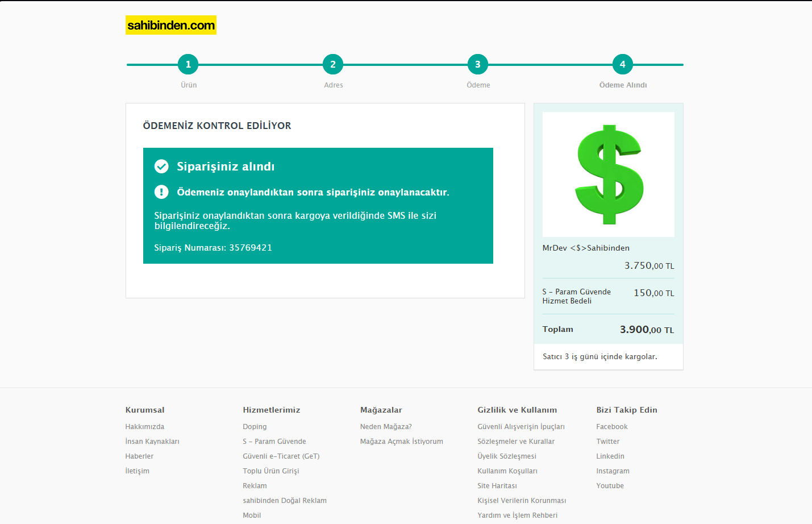
Task: Open Kullanım Koşulları link
Action: (507, 471)
